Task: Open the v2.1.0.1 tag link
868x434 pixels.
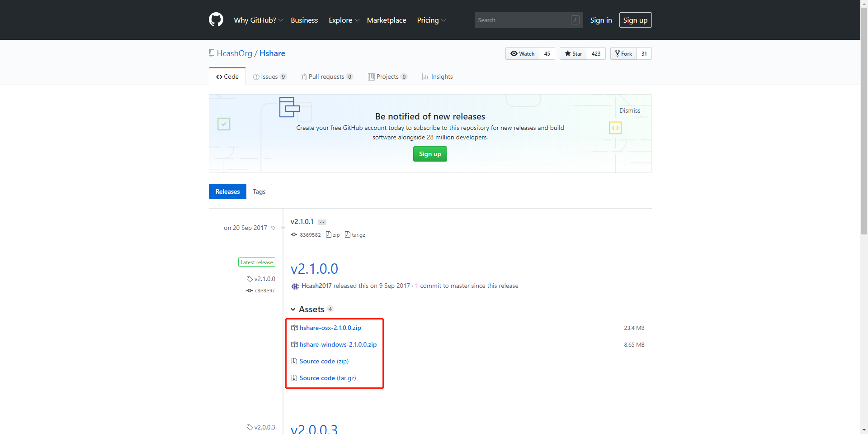Action: tap(302, 222)
